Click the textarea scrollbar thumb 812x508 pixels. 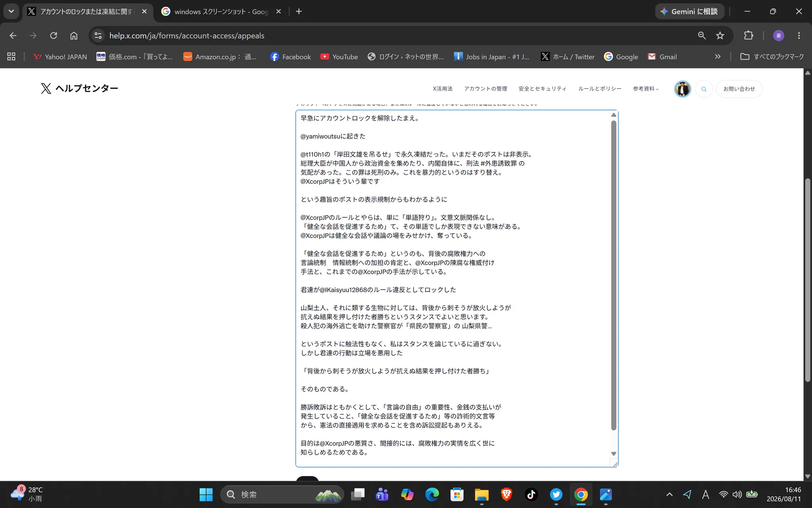614,275
